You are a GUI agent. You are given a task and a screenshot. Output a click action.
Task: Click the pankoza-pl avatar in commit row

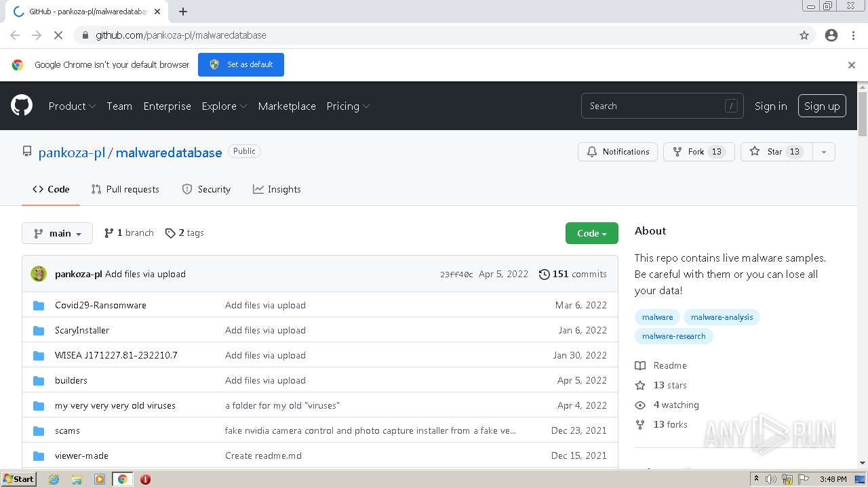coord(39,274)
